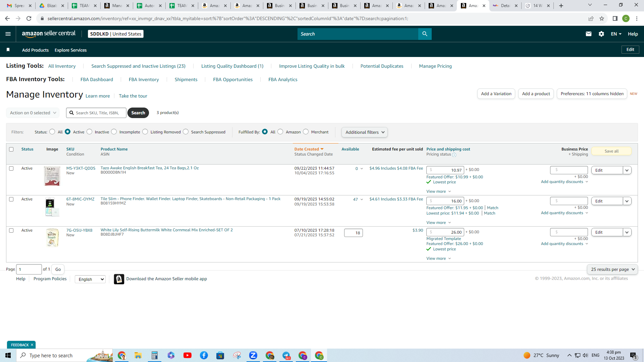Open a new browser tab
Screen dimensions: 644x362
pyautogui.click(x=561, y=6)
